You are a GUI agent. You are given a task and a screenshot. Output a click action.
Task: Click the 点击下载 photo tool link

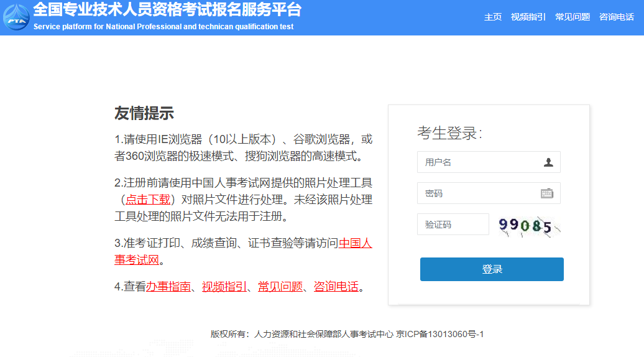(147, 200)
